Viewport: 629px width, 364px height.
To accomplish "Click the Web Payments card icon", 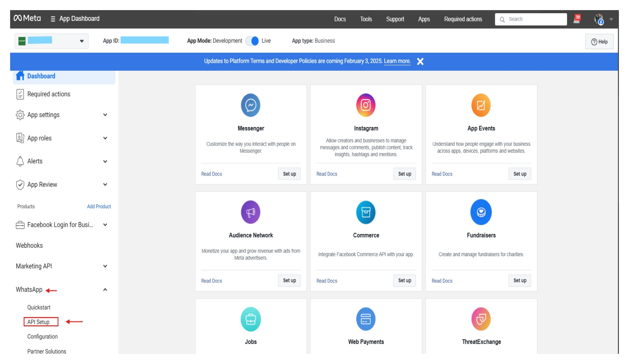I will pyautogui.click(x=366, y=319).
